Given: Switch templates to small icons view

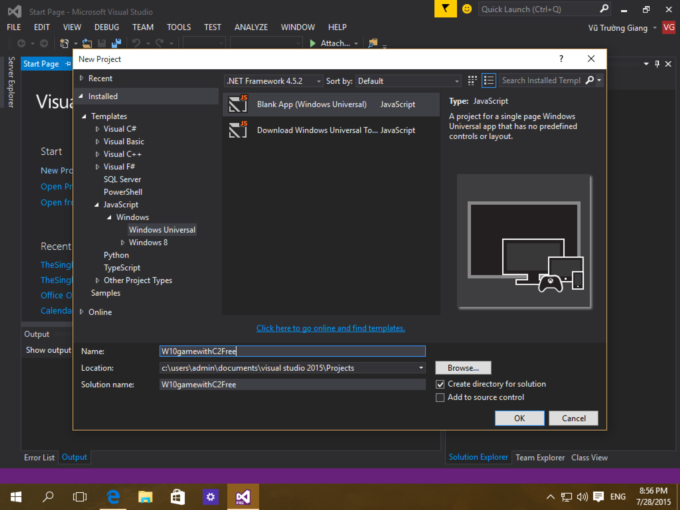Looking at the screenshot, I should coord(472,80).
